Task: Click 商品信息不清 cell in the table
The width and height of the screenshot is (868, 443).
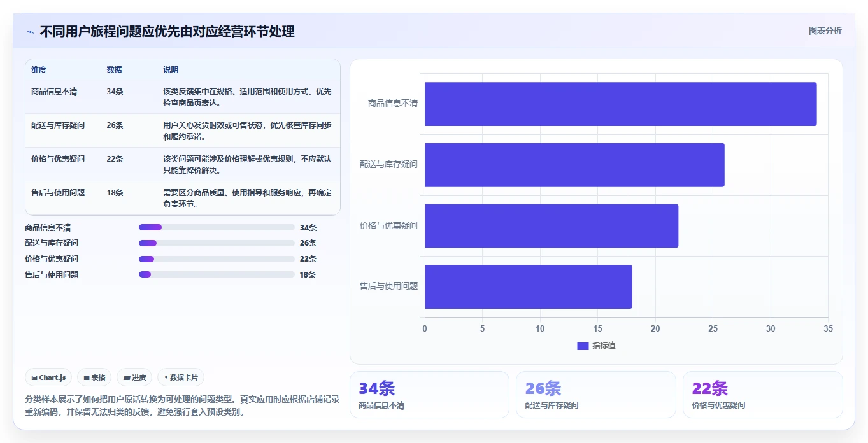Action: (x=54, y=92)
